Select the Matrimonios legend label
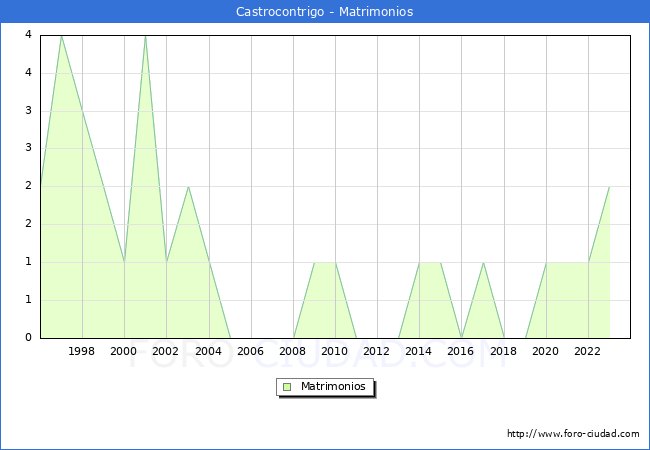Image resolution: width=650 pixels, height=450 pixels. point(333,386)
